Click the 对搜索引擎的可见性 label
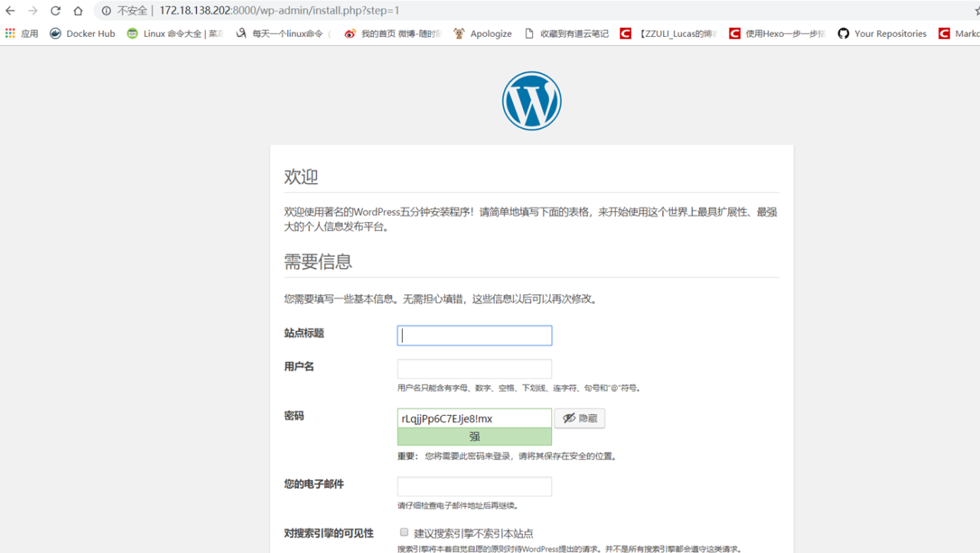 tap(328, 533)
